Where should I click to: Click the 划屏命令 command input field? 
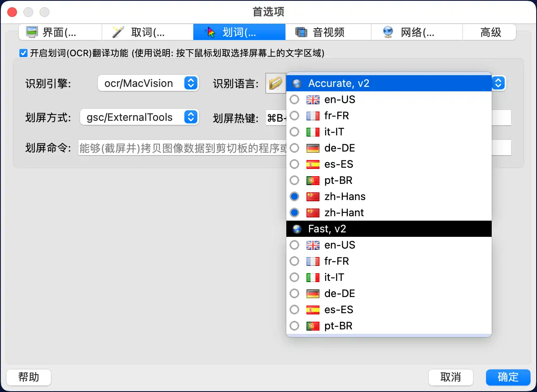click(x=295, y=148)
